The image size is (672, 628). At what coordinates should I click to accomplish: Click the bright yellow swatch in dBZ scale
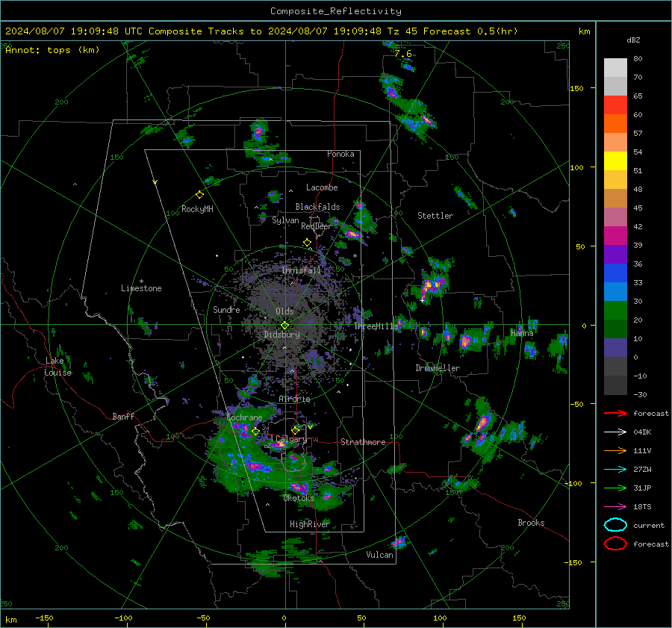pyautogui.click(x=615, y=161)
